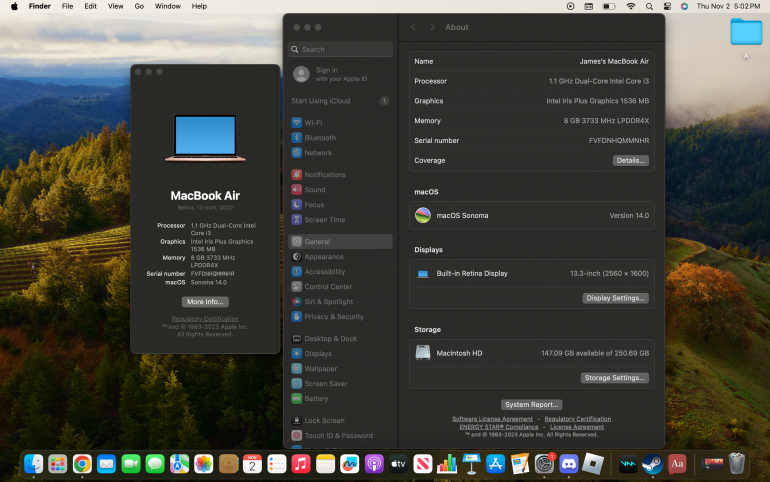This screenshot has height=482, width=770.
Task: Open the File menu
Action: coord(68,6)
